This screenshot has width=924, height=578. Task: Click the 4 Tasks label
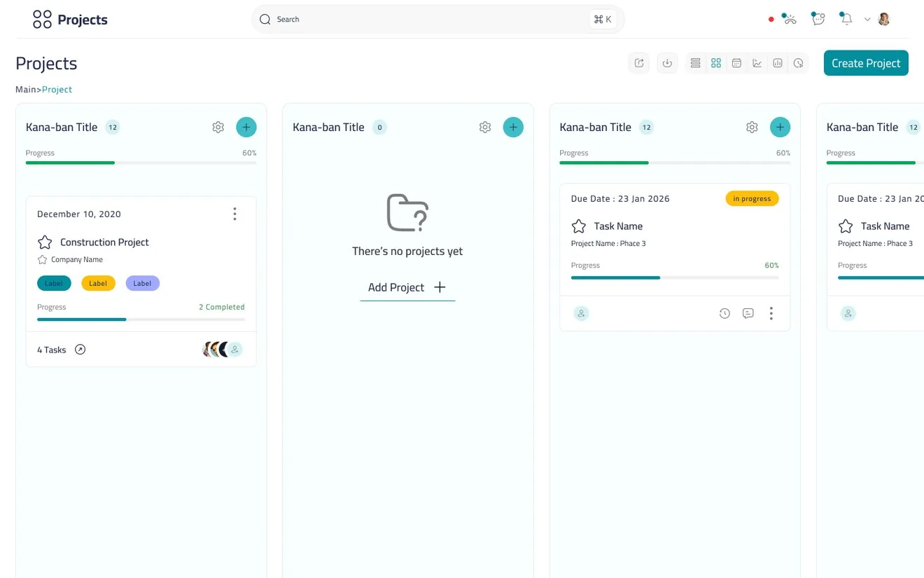[x=52, y=350]
